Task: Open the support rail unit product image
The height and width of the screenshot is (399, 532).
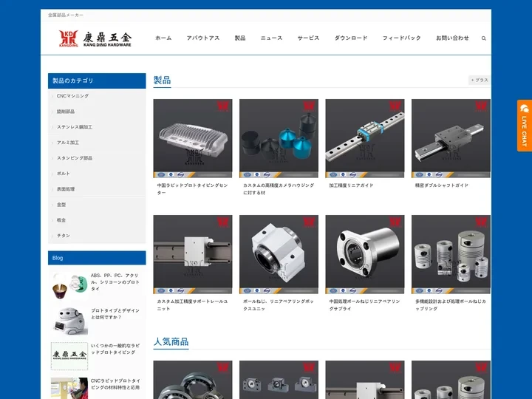Action: (193, 254)
